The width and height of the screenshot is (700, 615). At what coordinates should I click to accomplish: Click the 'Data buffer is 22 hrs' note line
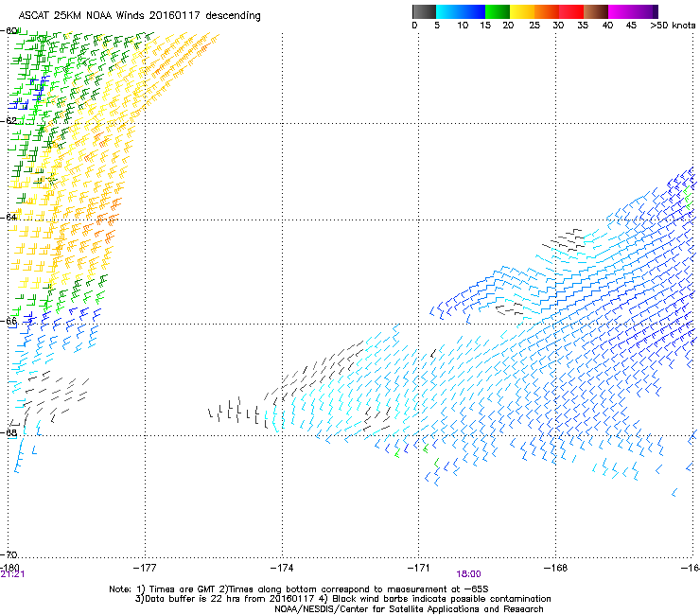(x=342, y=599)
